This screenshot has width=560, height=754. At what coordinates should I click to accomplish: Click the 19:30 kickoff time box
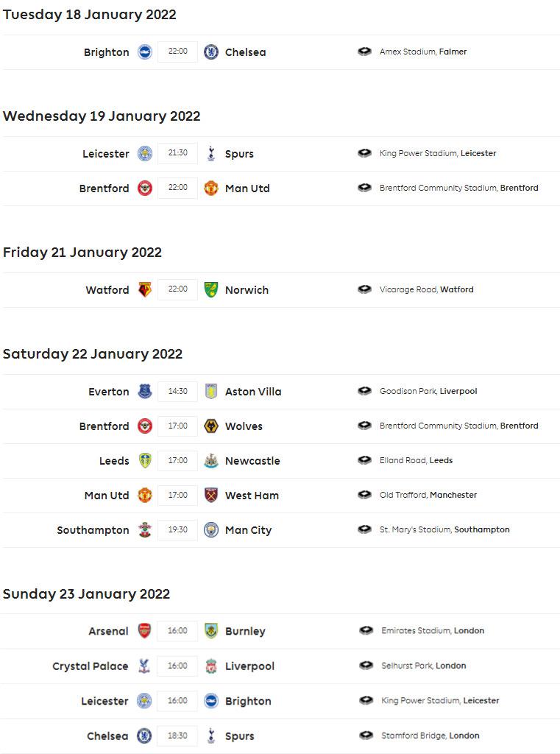pos(178,530)
